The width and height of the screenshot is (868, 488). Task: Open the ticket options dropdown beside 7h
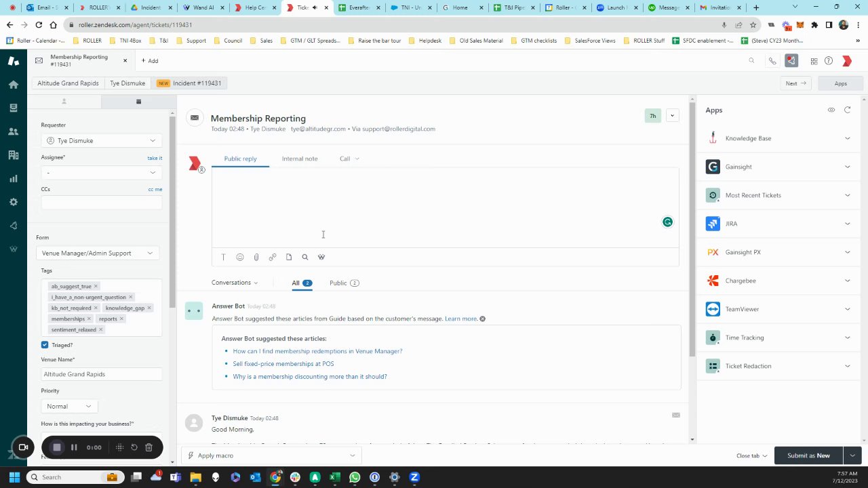672,116
